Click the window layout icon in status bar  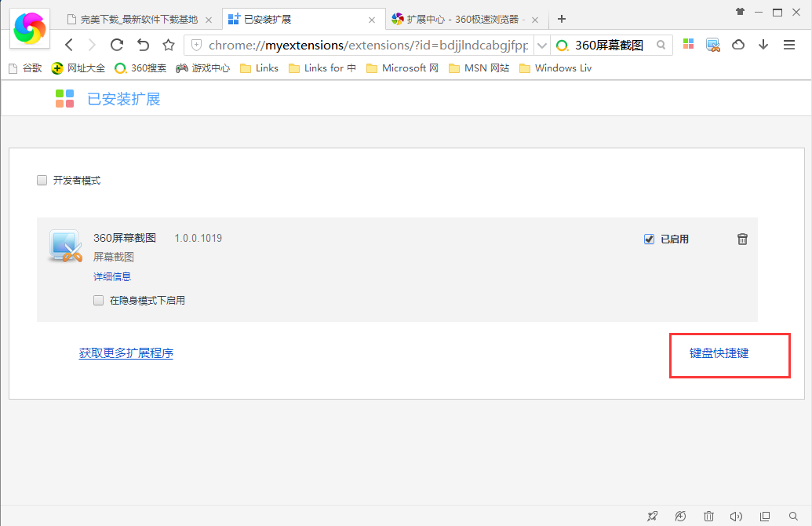click(x=765, y=516)
